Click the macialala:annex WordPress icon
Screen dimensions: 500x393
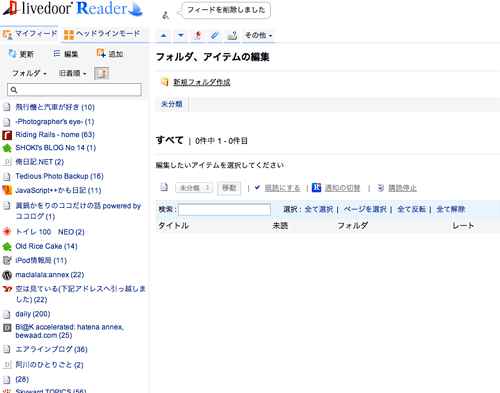click(7, 275)
